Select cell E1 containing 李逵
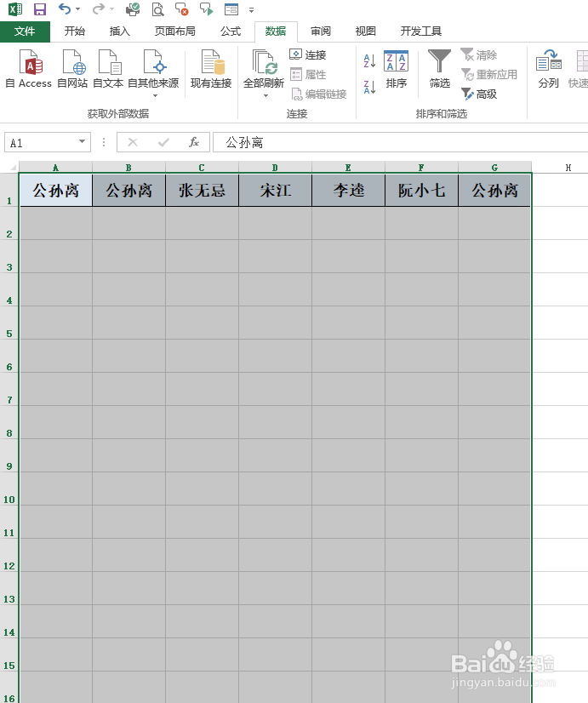Screen dimensions: 588x703 (348, 190)
